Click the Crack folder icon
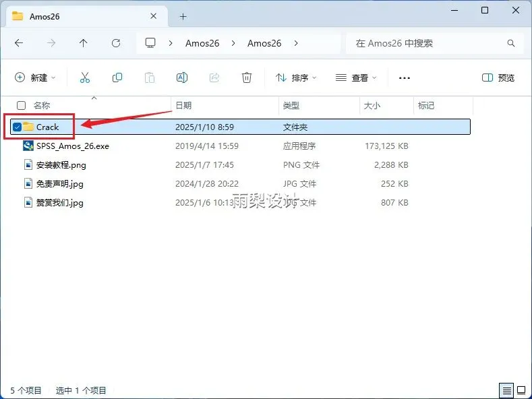 28,127
